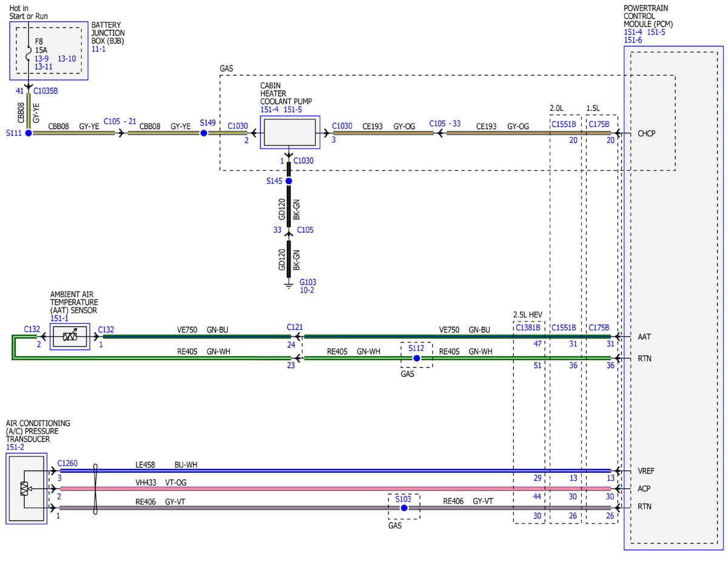Screen dimensions: 728x562
Task: Click the Ambient Air Temperature sensor symbol
Action: pos(70,336)
